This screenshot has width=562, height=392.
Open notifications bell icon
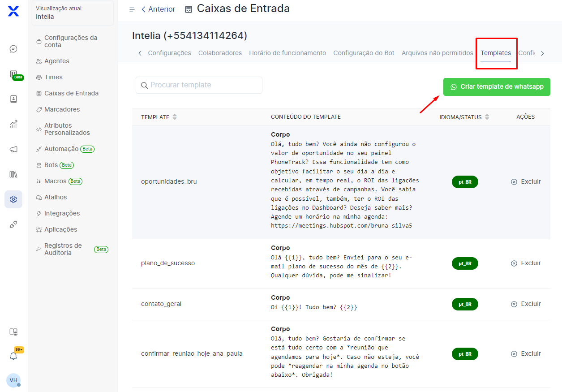[x=13, y=356]
